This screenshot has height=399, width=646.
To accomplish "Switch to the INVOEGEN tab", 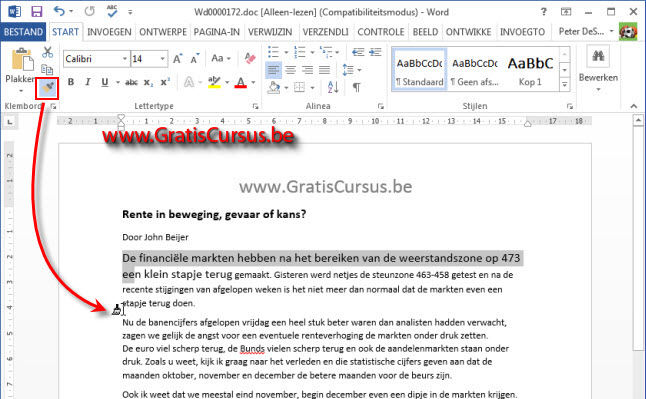I will point(109,32).
